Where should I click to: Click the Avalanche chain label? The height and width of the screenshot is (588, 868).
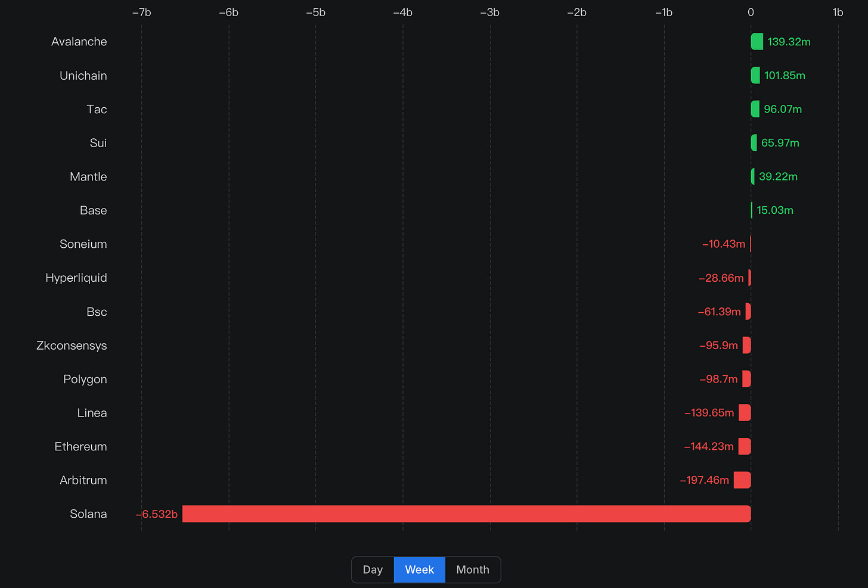(x=79, y=42)
